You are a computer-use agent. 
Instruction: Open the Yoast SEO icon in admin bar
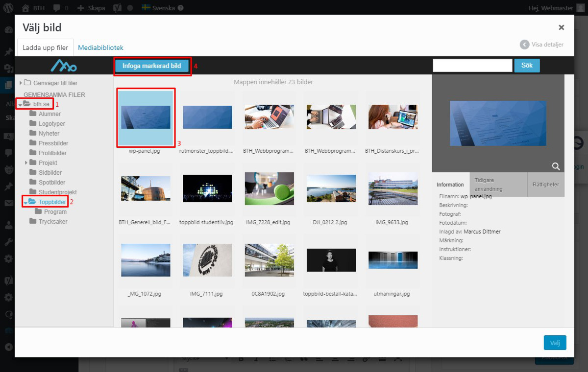pyautogui.click(x=118, y=8)
